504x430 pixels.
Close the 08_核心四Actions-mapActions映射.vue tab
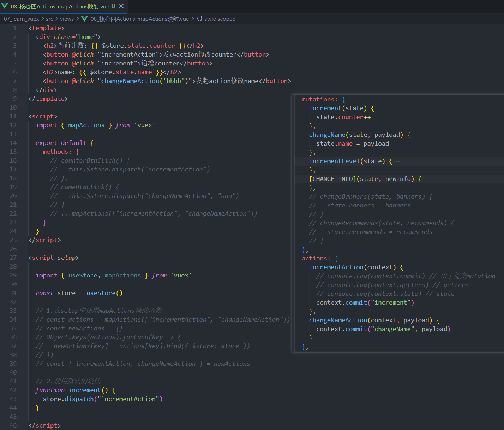(121, 6)
